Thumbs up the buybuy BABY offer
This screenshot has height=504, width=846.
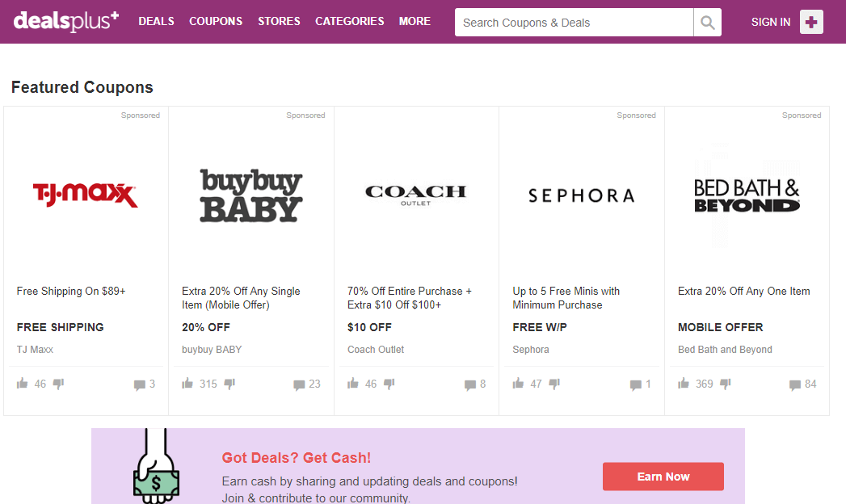tap(187, 383)
